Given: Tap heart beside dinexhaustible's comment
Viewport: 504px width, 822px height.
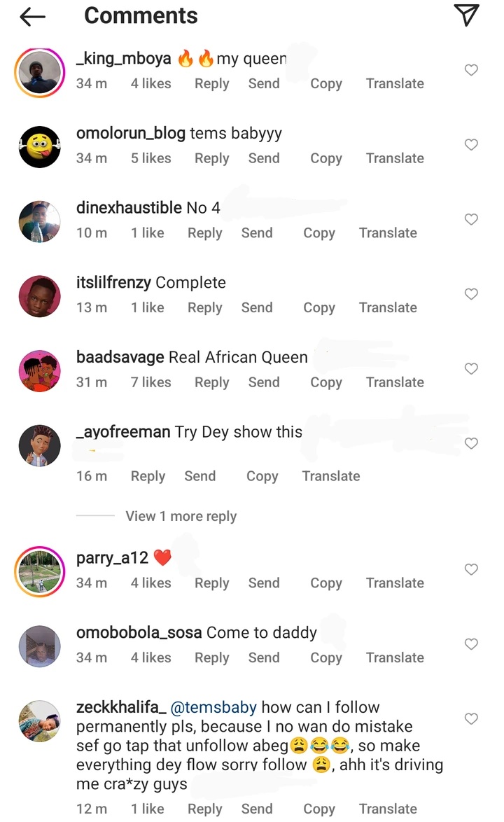Looking at the screenshot, I should coord(471,219).
